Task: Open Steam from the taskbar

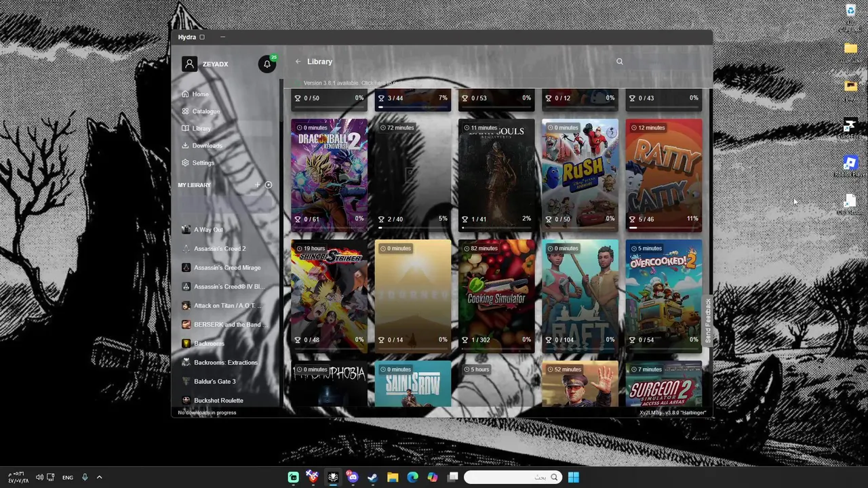Action: [x=372, y=477]
